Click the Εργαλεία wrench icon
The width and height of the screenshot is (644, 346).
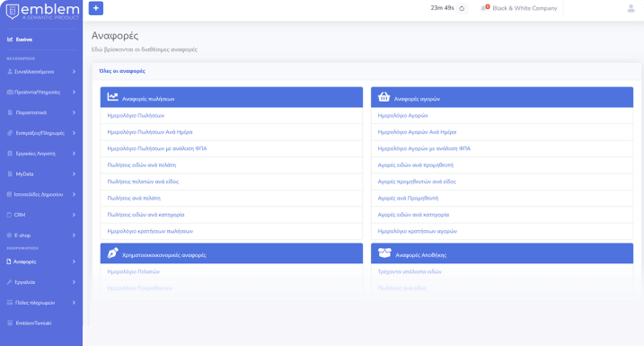pos(10,282)
